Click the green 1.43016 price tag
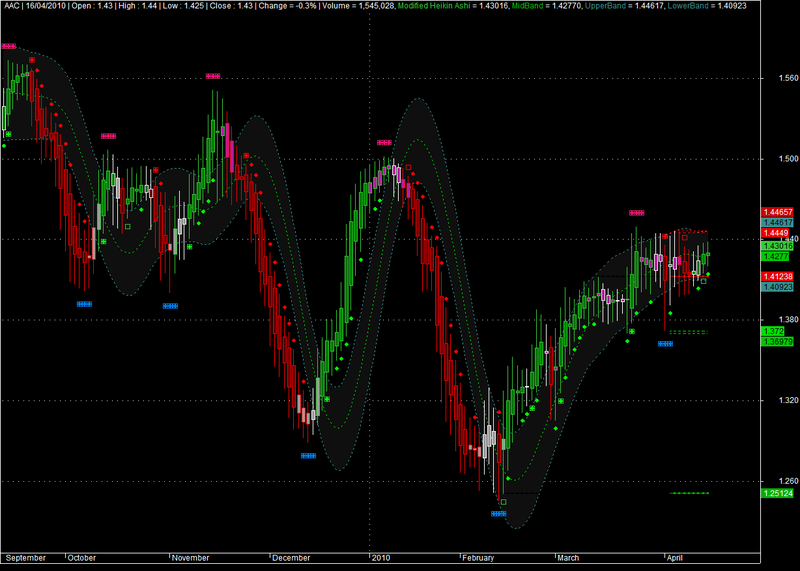Image resolution: width=800 pixels, height=571 pixels. coord(778,246)
